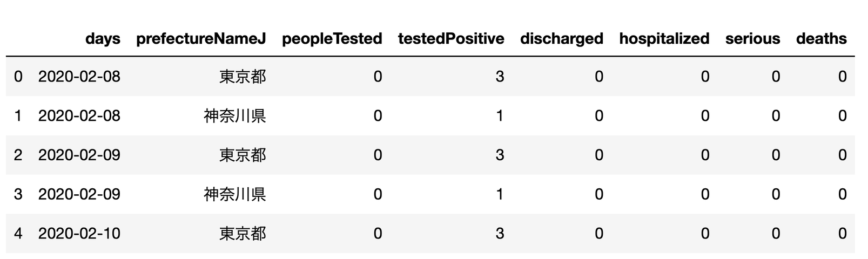The width and height of the screenshot is (868, 259).
Task: Select row index 3
Action: click(x=18, y=194)
